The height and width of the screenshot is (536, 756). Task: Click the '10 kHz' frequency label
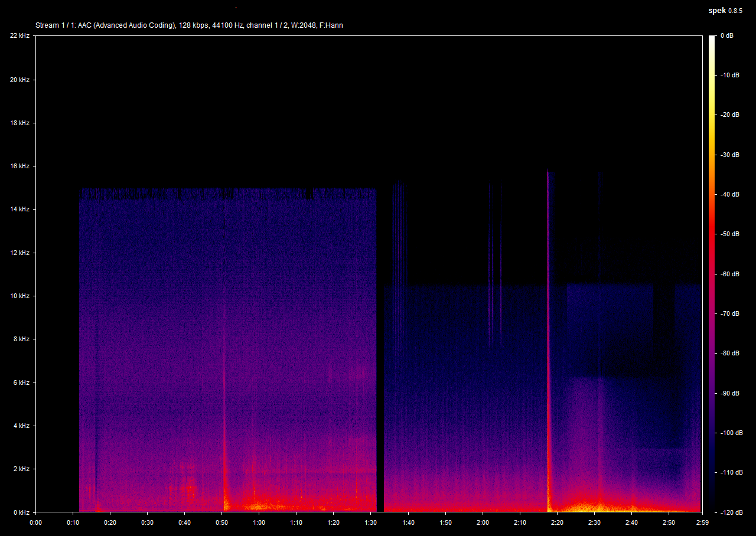coord(19,296)
